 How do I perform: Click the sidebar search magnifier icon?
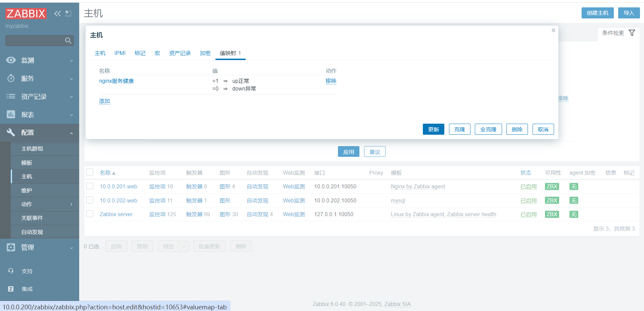tap(68, 41)
